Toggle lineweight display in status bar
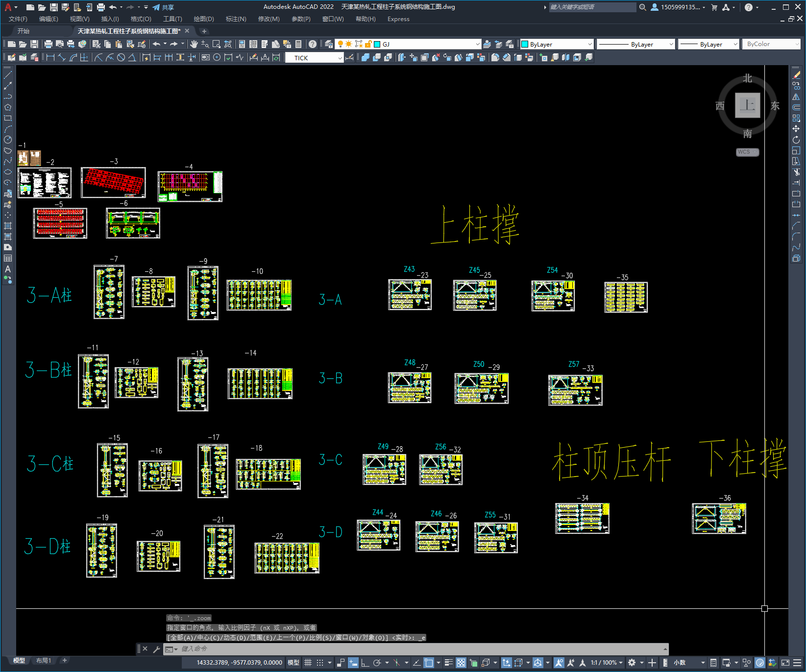 (448, 663)
